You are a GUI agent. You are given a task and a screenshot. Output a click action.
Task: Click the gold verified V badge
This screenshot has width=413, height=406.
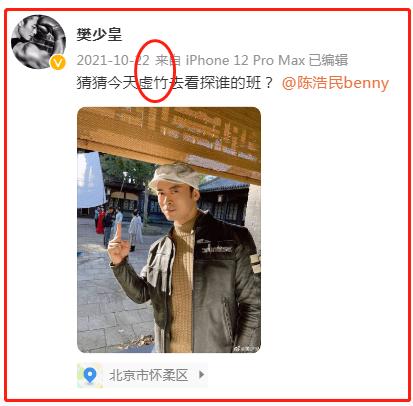pyautogui.click(x=58, y=62)
